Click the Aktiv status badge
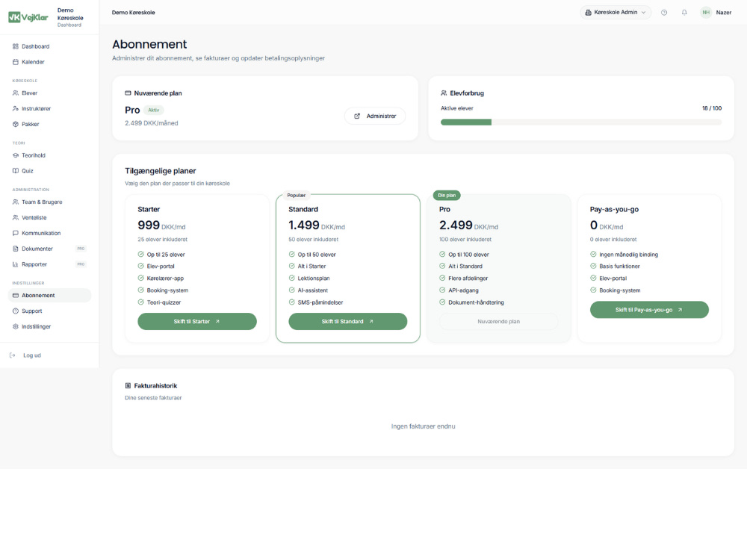 pos(153,110)
